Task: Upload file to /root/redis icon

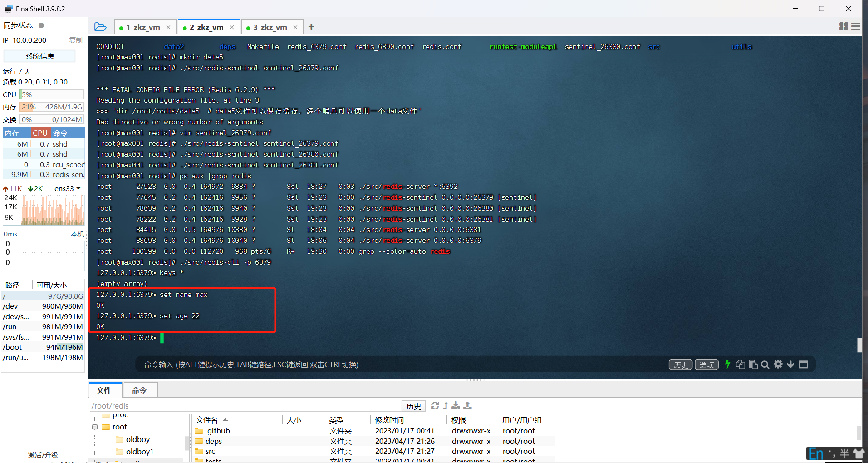Action: 468,406
